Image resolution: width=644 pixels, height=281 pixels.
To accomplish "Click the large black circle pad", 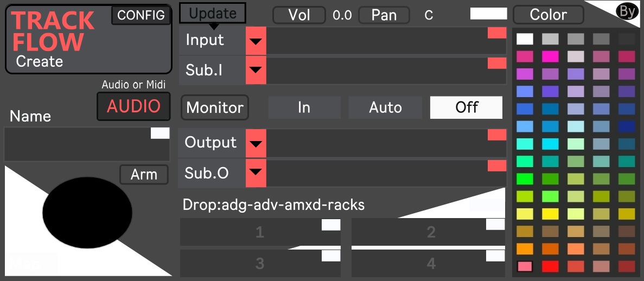I will pyautogui.click(x=87, y=213).
